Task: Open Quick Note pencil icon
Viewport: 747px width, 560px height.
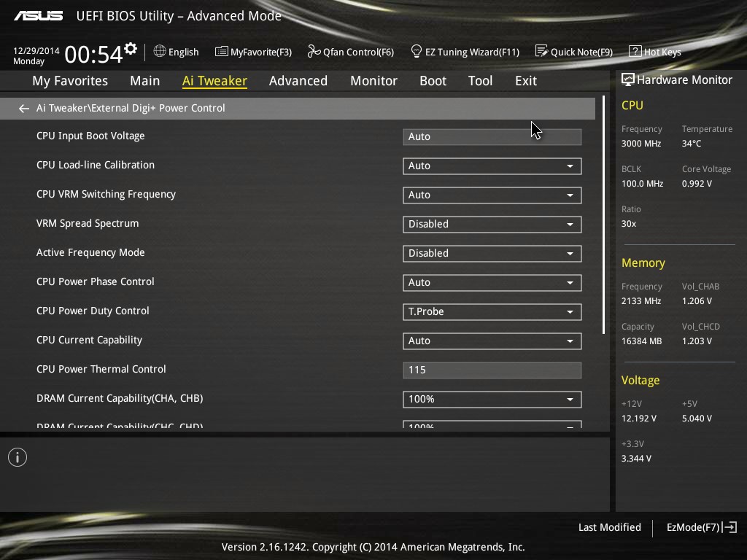Action: (541, 51)
